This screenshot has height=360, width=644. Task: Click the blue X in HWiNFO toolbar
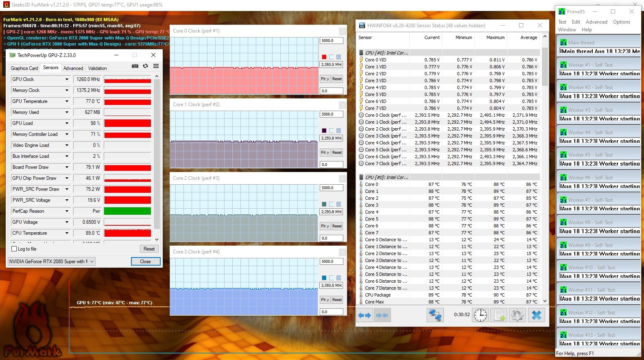(x=537, y=315)
